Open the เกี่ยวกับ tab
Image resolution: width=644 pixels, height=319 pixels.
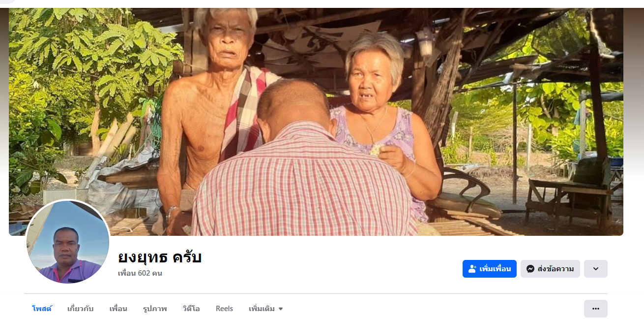click(81, 309)
